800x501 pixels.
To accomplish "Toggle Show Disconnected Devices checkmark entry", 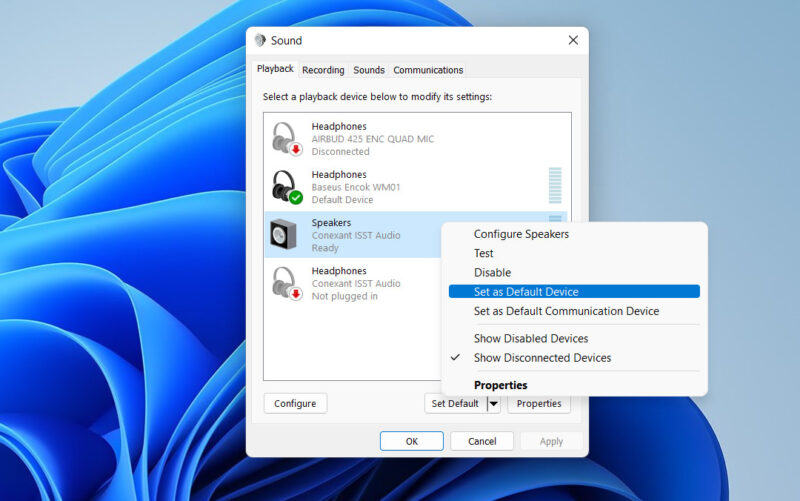I will tap(542, 358).
